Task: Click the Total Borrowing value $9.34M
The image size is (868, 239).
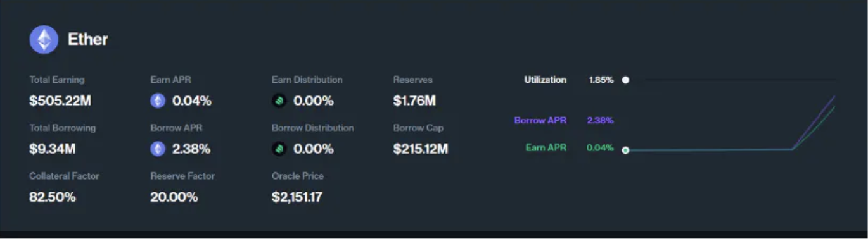Action: pyautogui.click(x=53, y=149)
